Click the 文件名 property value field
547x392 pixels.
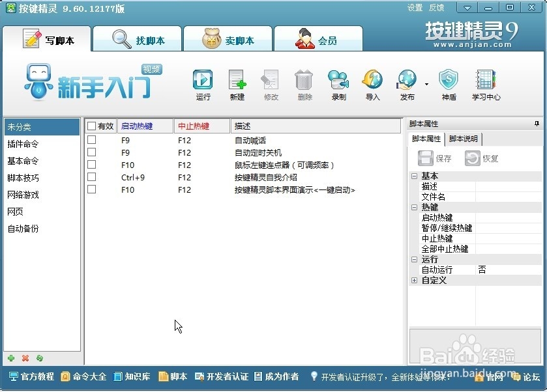pos(509,197)
